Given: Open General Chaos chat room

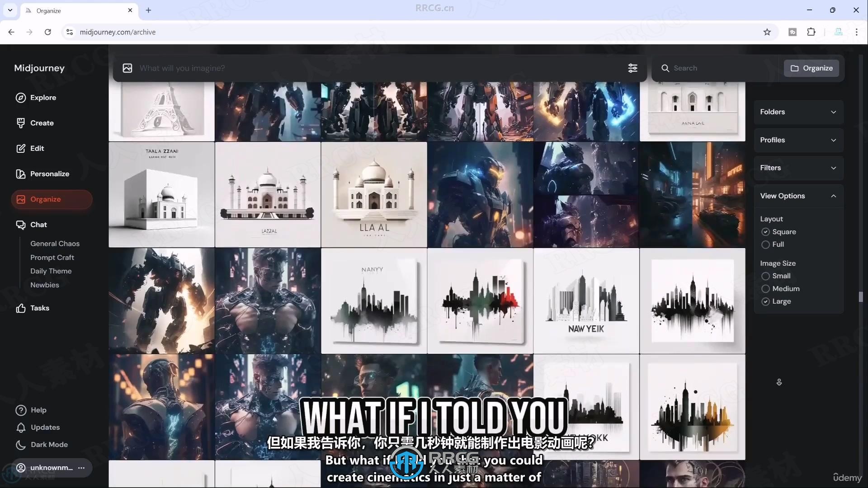Looking at the screenshot, I should (x=55, y=244).
